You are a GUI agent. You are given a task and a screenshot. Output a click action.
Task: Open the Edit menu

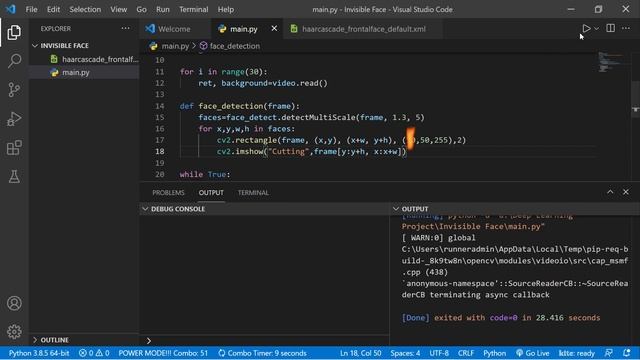pyautogui.click(x=53, y=9)
